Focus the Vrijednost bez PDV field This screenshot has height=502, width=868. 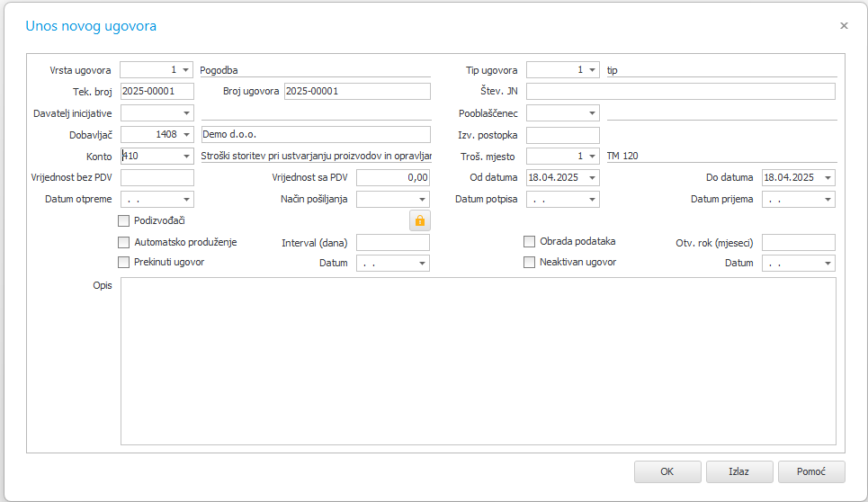point(157,177)
